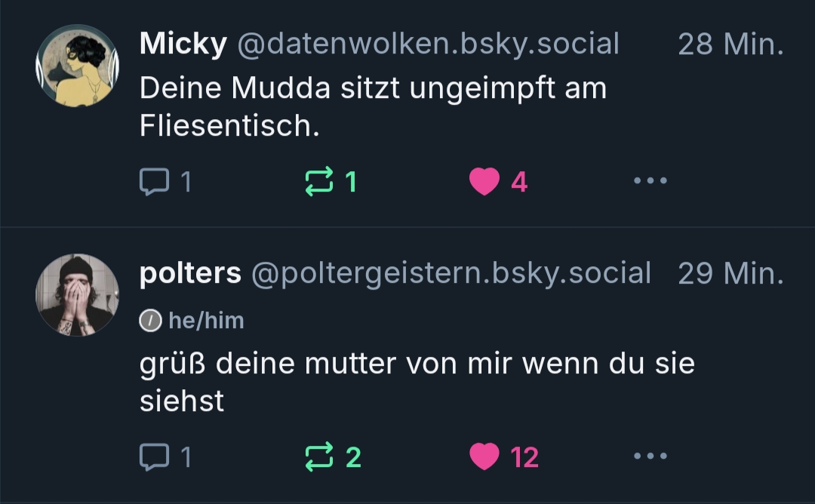Click the @poltergeistern.bsky.social handle

[450, 273]
